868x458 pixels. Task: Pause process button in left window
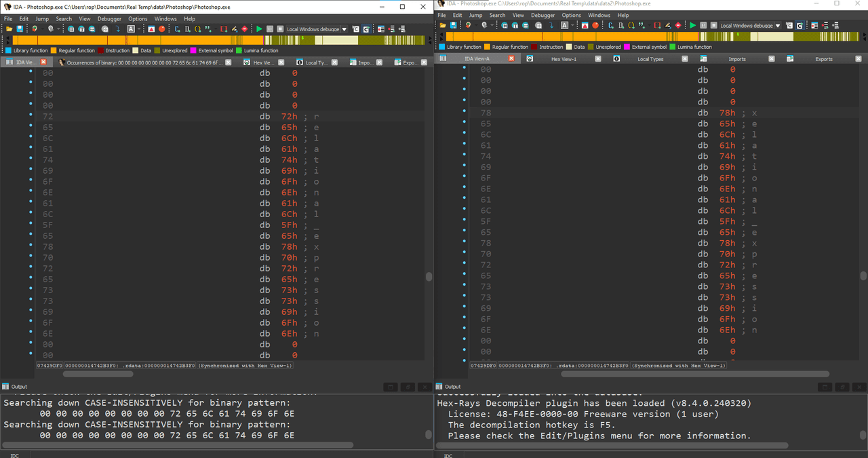click(270, 29)
